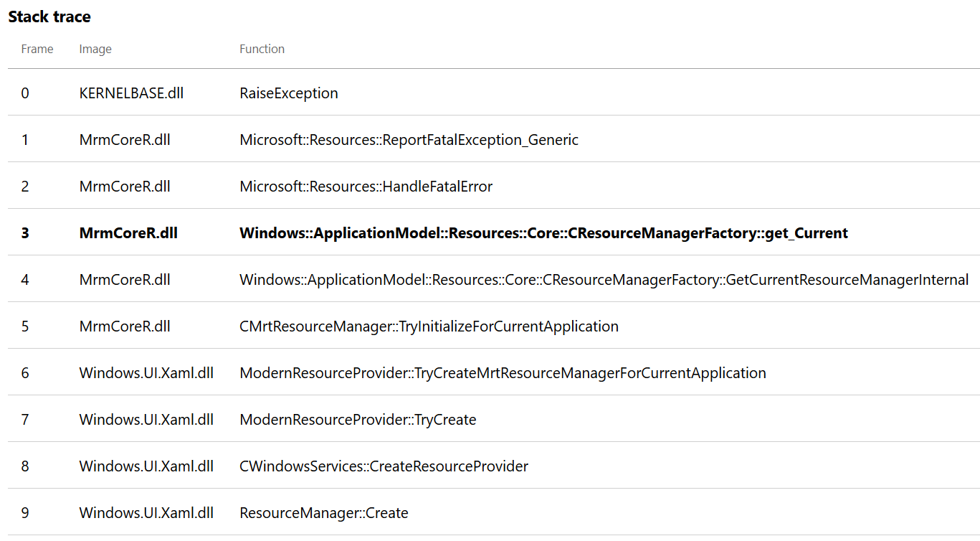Click frame number 5
Viewport: 980px width, 541px height.
(25, 326)
